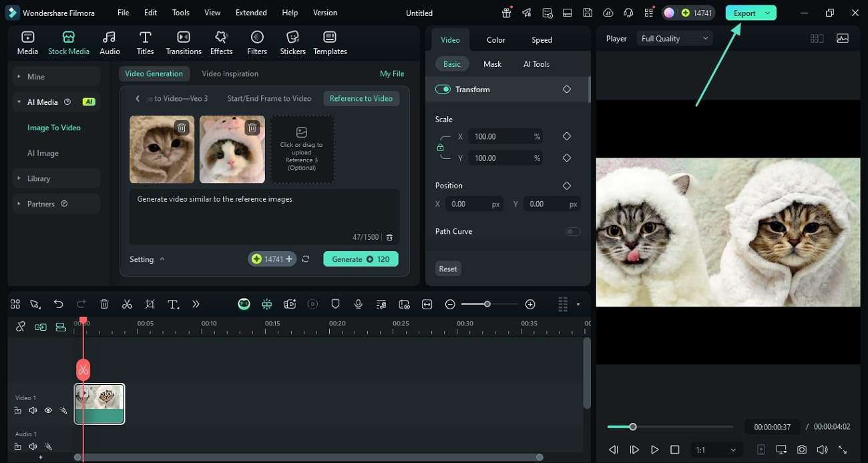
Task: Click the timeline zoom out minus icon
Action: [450, 304]
